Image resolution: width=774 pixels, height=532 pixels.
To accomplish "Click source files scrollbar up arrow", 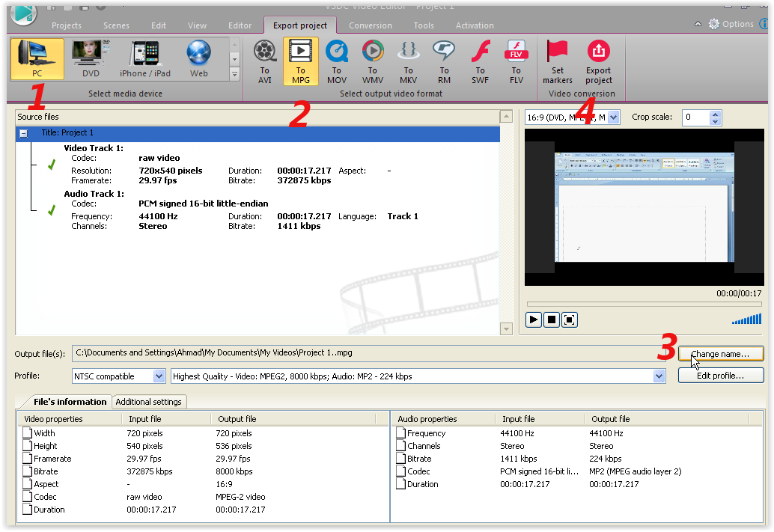I will point(506,117).
